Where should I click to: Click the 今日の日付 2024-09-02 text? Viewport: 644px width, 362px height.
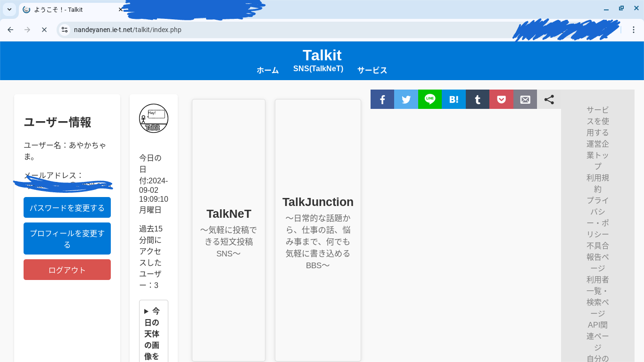pyautogui.click(x=154, y=184)
